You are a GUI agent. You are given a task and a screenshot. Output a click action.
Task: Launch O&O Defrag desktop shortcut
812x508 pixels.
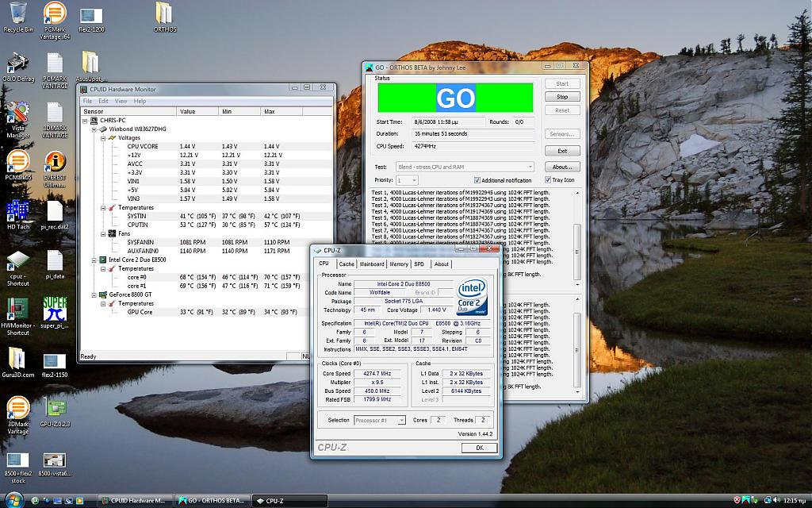[x=18, y=67]
